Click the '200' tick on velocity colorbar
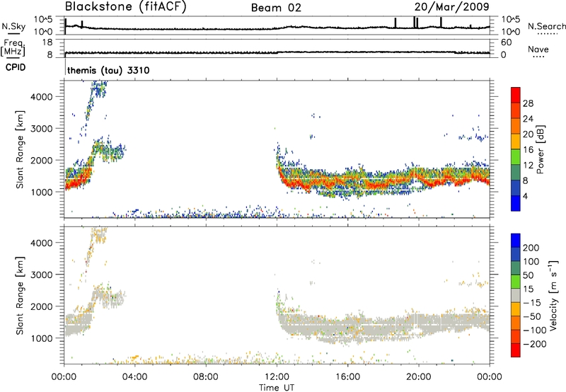Screen dimensions: 566x392 [x=531, y=248]
